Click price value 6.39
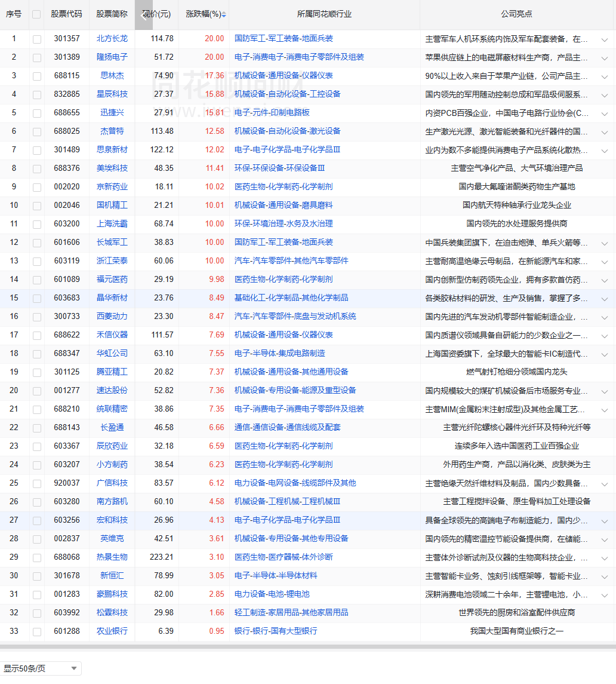This screenshot has width=616, height=684. [x=166, y=631]
